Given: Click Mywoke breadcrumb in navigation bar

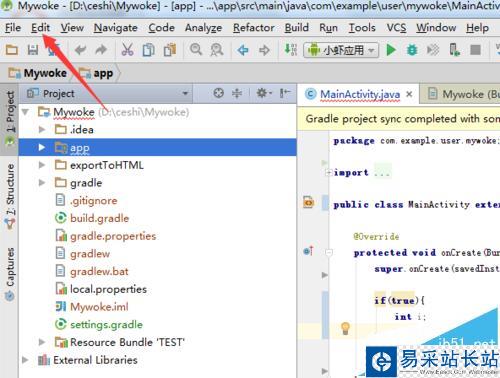Looking at the screenshot, I should [38, 73].
